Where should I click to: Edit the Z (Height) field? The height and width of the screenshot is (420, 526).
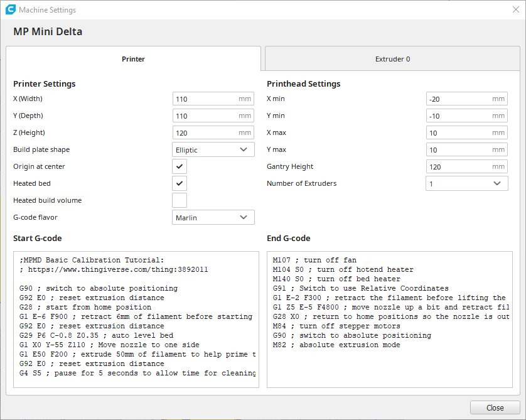pyautogui.click(x=213, y=133)
